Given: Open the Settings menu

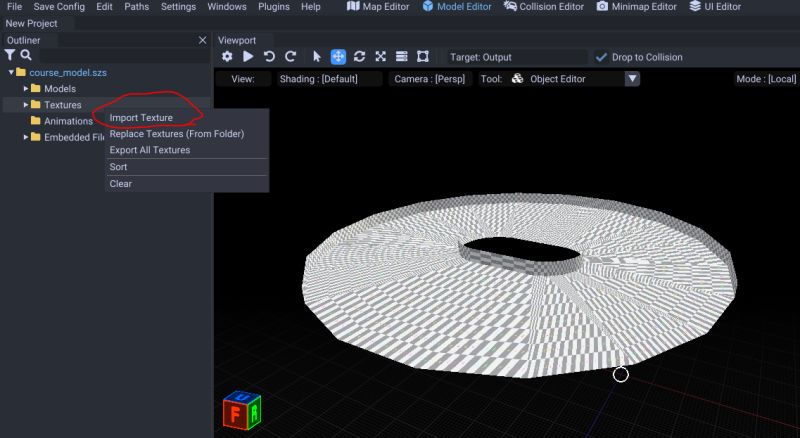Looking at the screenshot, I should click(x=178, y=7).
